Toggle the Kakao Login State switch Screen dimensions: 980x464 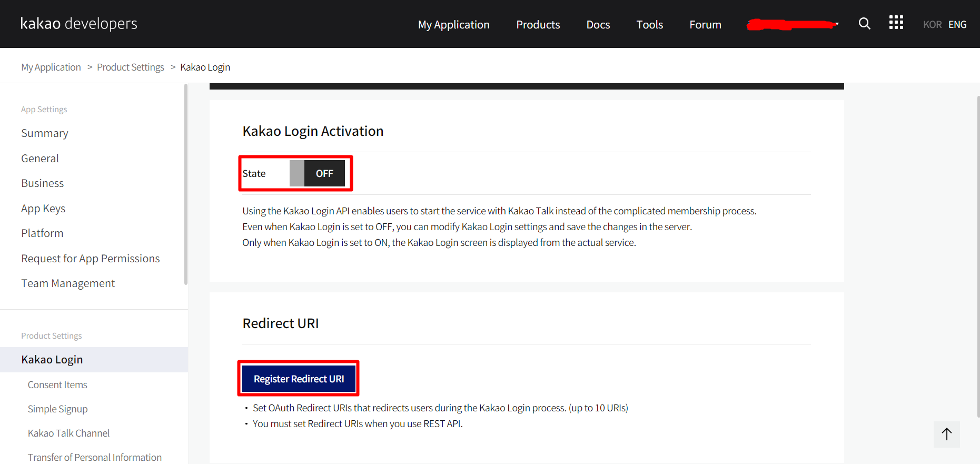click(x=317, y=173)
